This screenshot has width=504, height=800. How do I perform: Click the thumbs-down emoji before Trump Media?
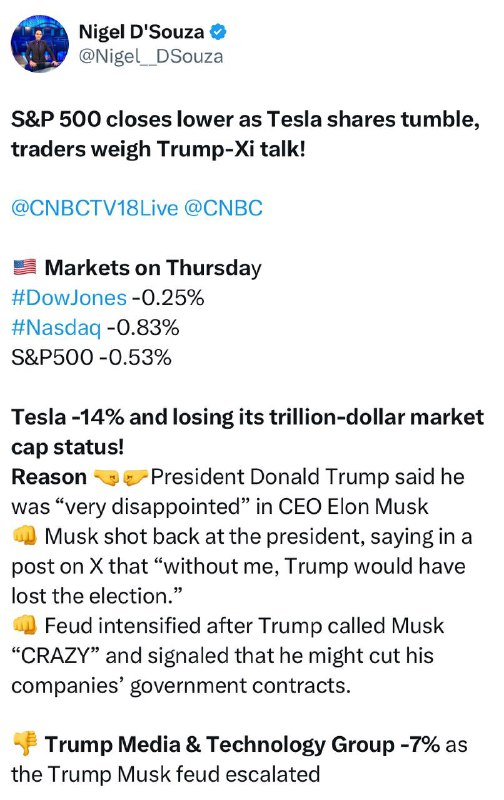click(x=24, y=744)
